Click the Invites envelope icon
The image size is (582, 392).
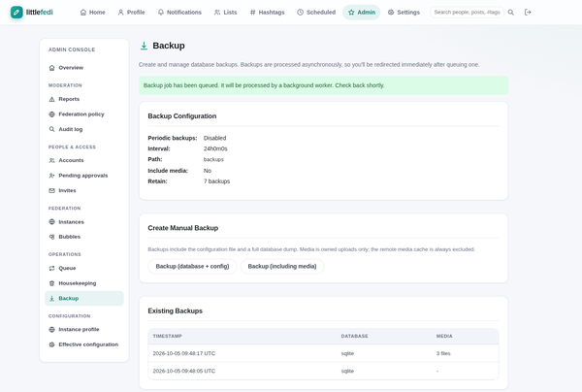[52, 190]
